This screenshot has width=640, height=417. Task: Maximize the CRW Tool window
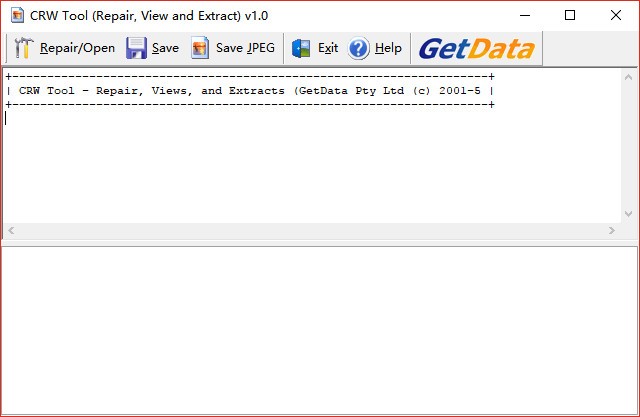pyautogui.click(x=570, y=16)
